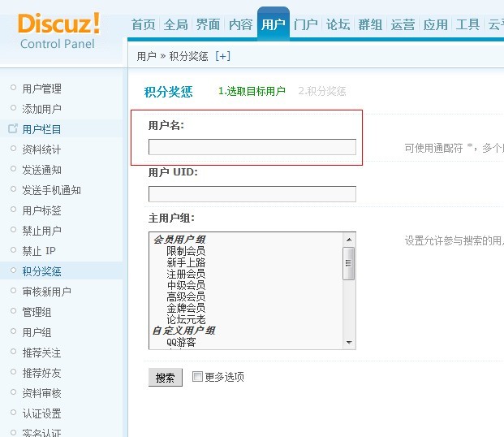Select 高级会员 in the user group list
504x437 pixels.
[x=186, y=296]
